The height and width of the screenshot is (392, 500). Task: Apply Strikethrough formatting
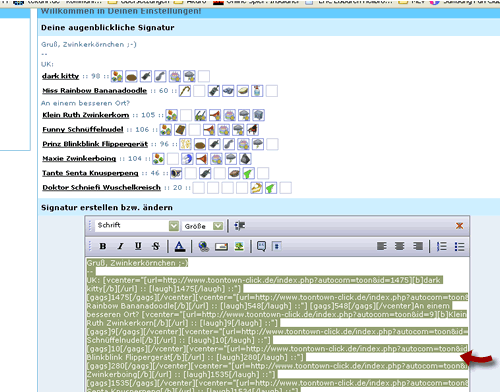point(156,246)
